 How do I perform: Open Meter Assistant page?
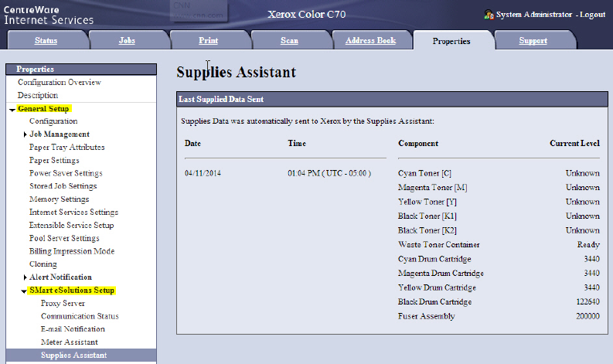point(70,342)
